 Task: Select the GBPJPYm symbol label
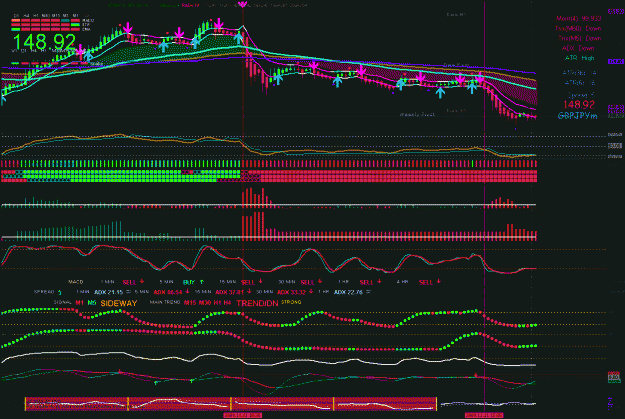(x=577, y=116)
